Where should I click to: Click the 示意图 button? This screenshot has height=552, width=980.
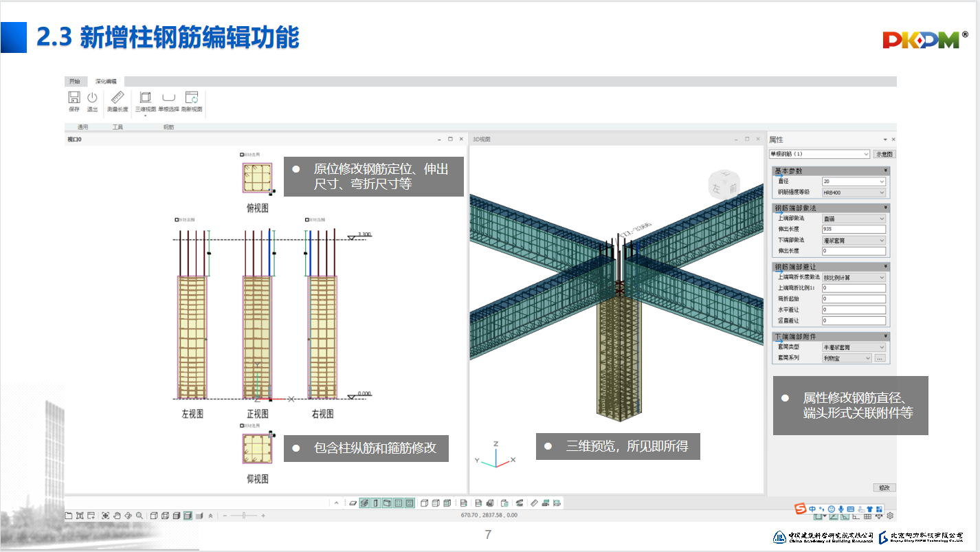tap(884, 154)
